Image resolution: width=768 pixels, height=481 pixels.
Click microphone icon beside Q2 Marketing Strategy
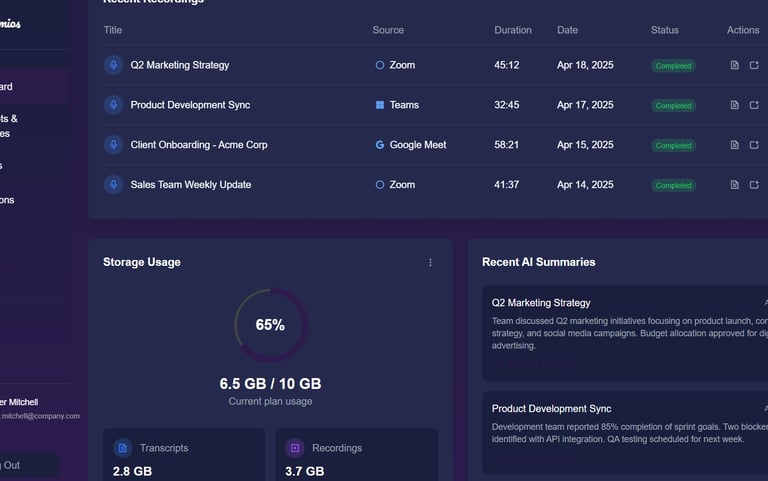pos(113,65)
